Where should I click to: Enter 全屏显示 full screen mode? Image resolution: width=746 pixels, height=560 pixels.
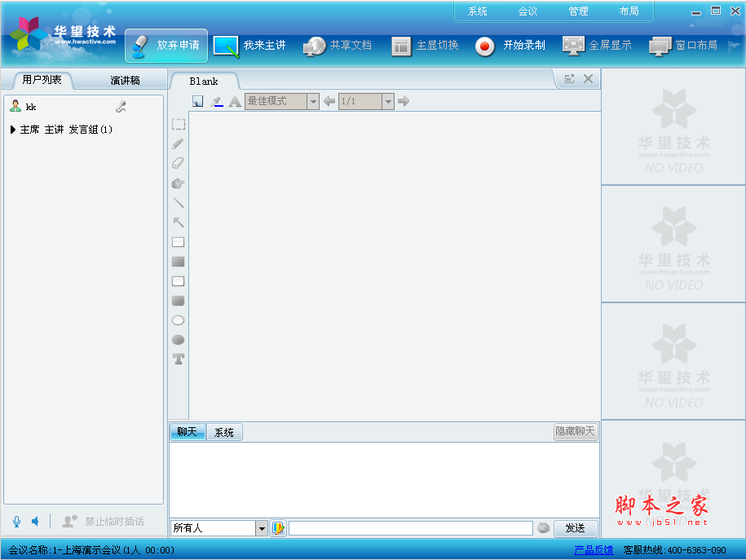[597, 46]
